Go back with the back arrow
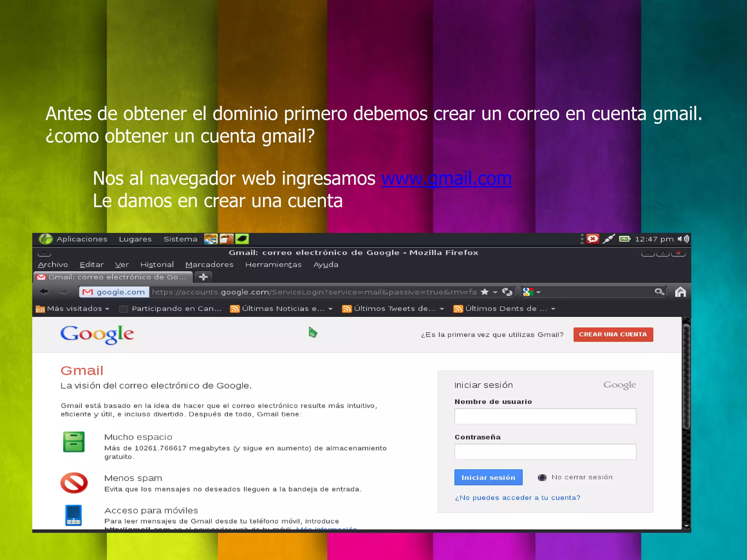The height and width of the screenshot is (560, 747). click(x=44, y=292)
